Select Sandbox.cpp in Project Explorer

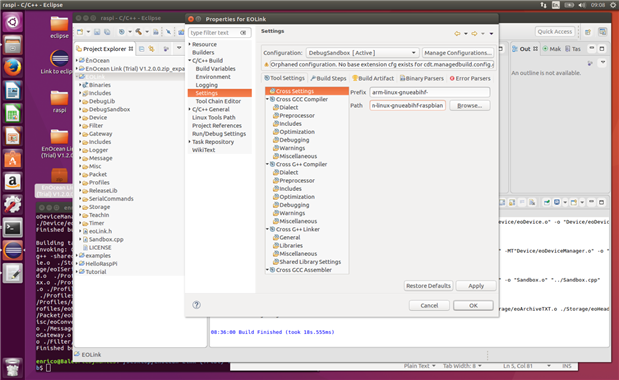point(106,240)
